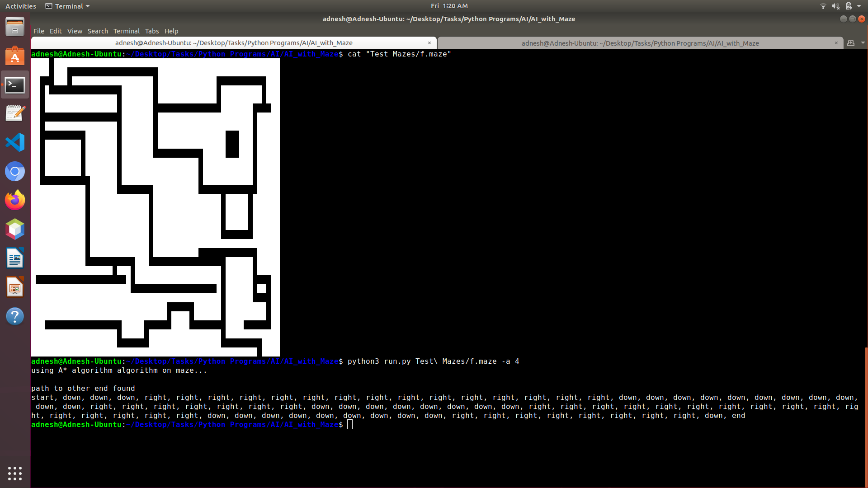Open Text Editor from the dock
This screenshot has height=488, width=868.
coord(15,113)
